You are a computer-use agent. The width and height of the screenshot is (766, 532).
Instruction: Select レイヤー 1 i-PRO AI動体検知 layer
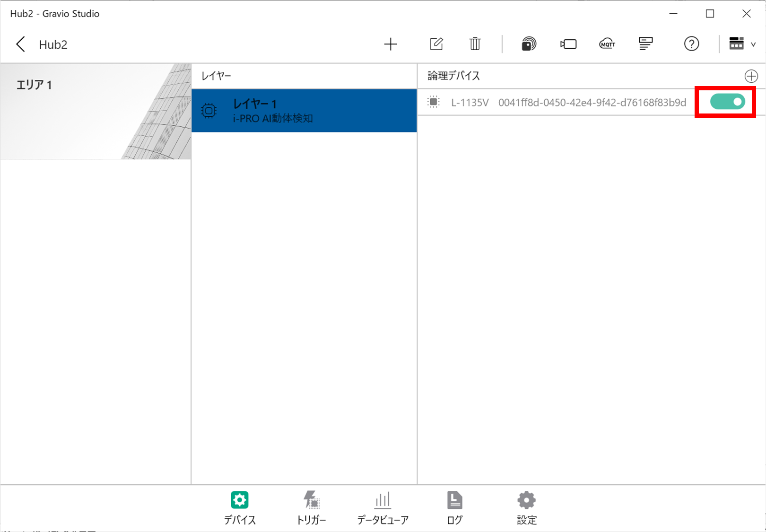tap(304, 111)
